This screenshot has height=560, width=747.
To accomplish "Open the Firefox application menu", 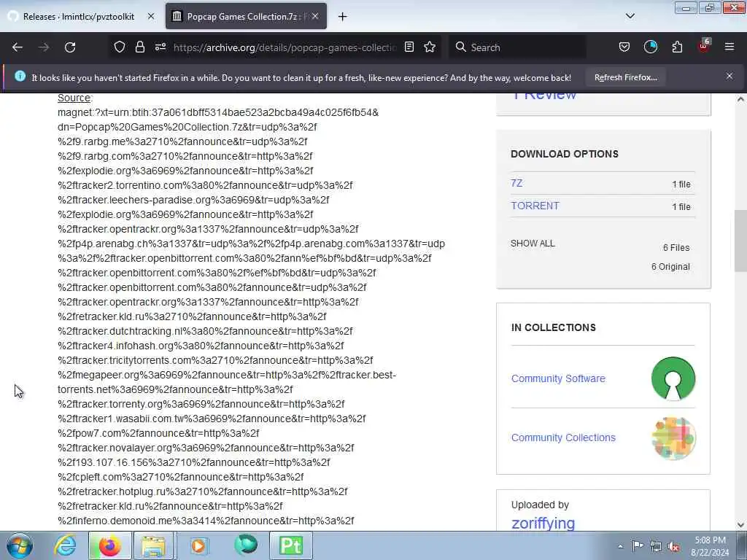I will (729, 47).
